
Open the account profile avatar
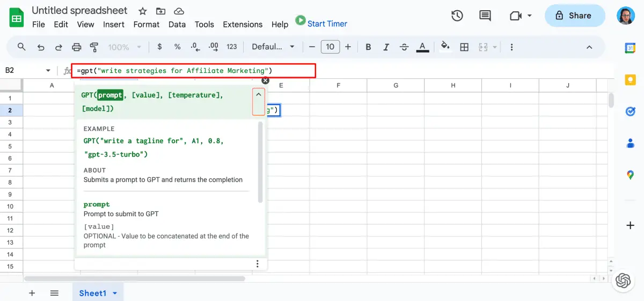point(626,16)
